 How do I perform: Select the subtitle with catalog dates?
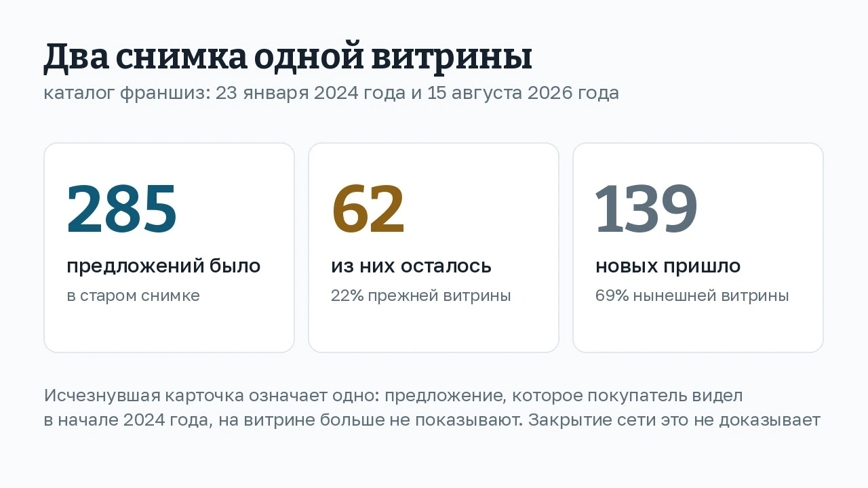click(x=331, y=94)
